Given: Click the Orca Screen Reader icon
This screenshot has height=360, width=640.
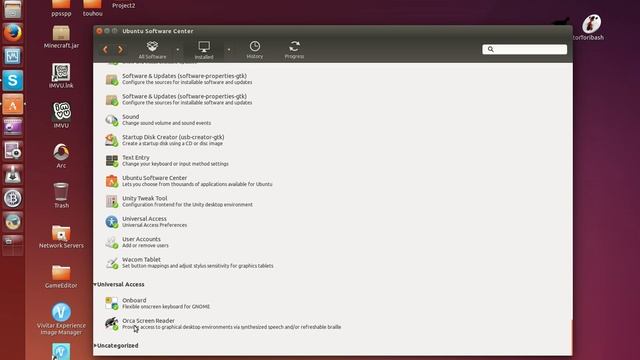Looking at the screenshot, I should pyautogui.click(x=111, y=324).
